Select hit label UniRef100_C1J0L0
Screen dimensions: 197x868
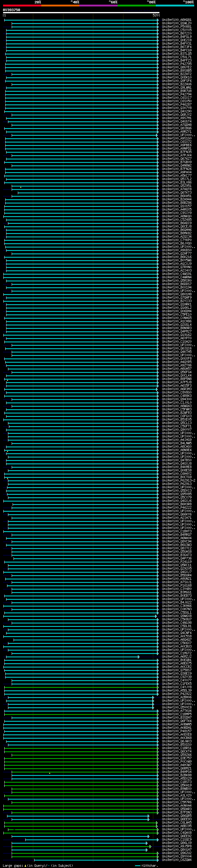176,402
